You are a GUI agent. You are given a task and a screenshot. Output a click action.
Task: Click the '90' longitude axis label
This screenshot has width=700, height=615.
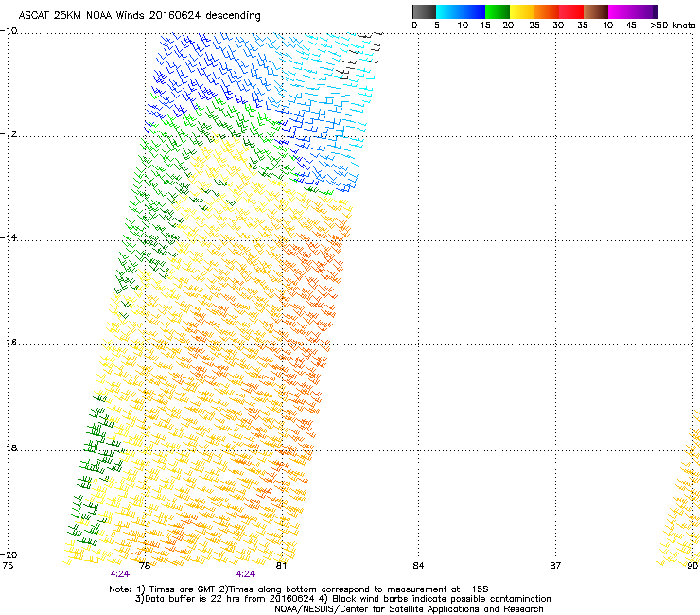click(692, 566)
